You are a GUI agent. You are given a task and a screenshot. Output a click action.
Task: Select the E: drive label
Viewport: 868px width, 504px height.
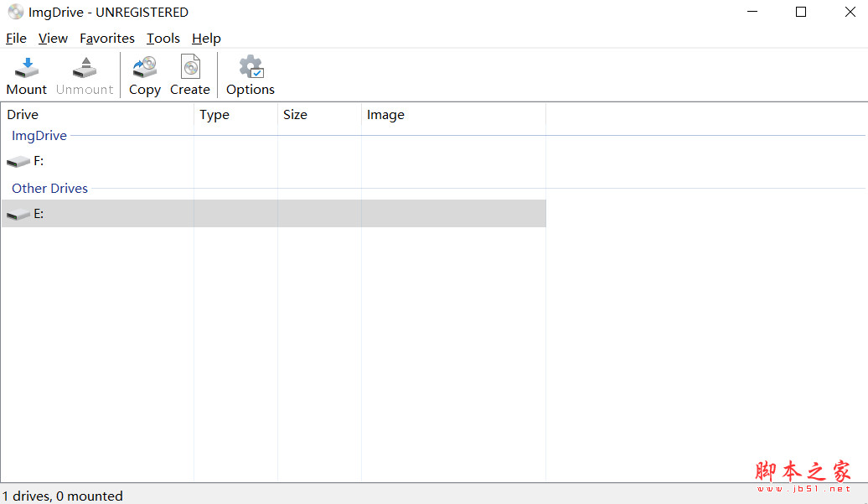pyautogui.click(x=39, y=214)
